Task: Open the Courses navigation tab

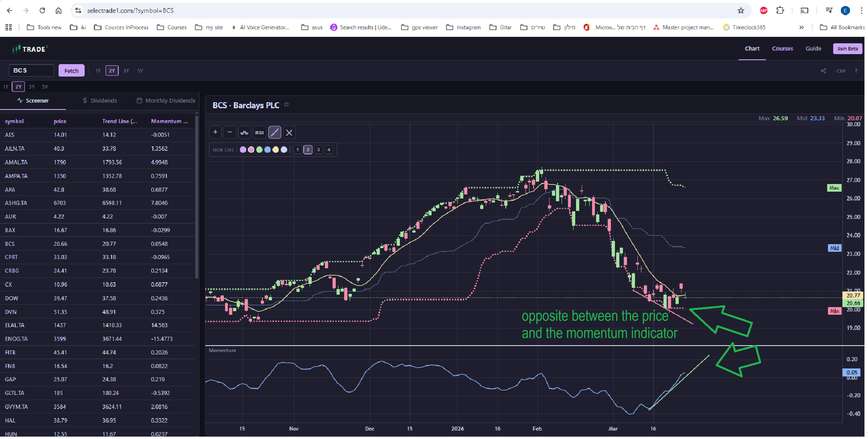Action: [782, 49]
